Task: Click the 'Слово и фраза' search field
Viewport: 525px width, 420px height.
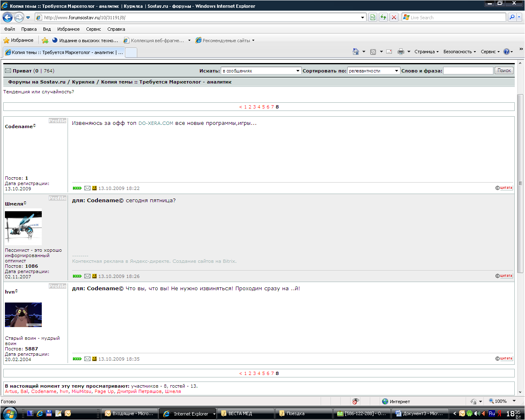Action: 468,71
